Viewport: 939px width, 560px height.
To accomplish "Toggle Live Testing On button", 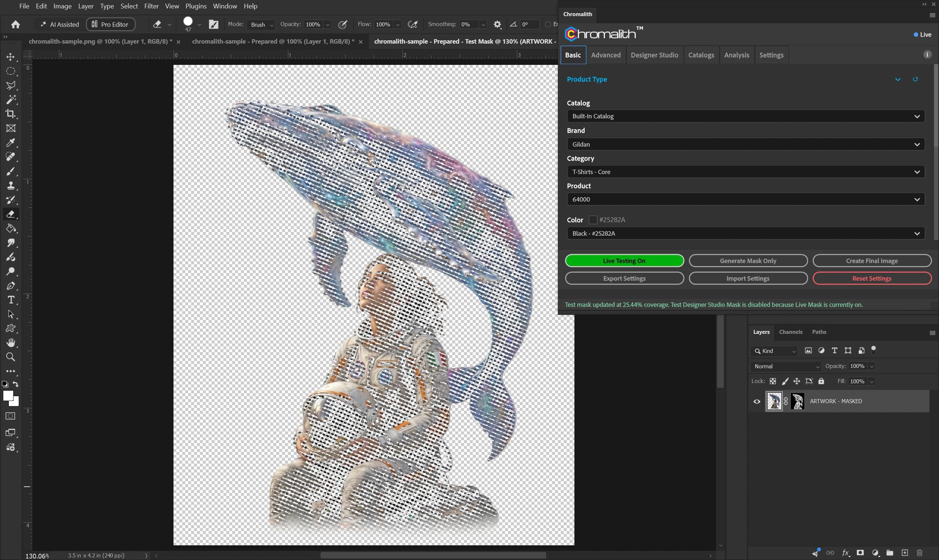I will 624,261.
